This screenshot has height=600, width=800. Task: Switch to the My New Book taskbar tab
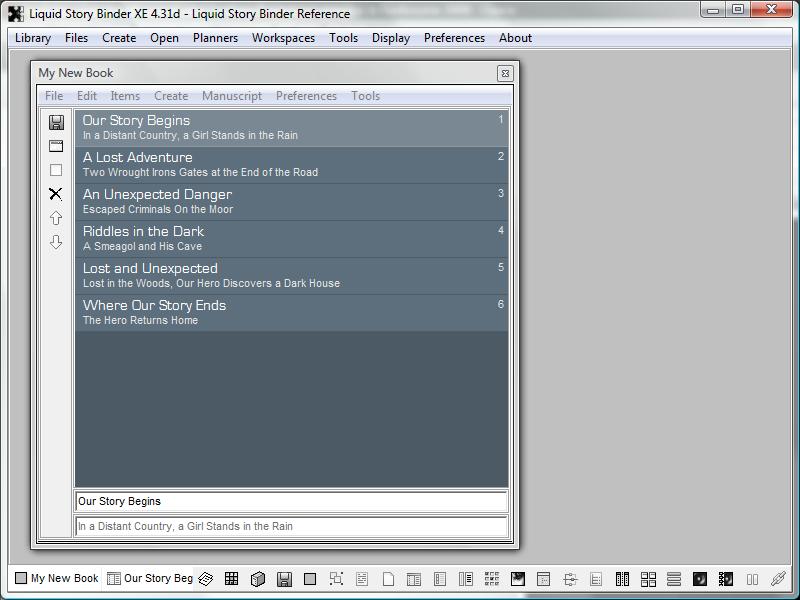pyautogui.click(x=57, y=578)
